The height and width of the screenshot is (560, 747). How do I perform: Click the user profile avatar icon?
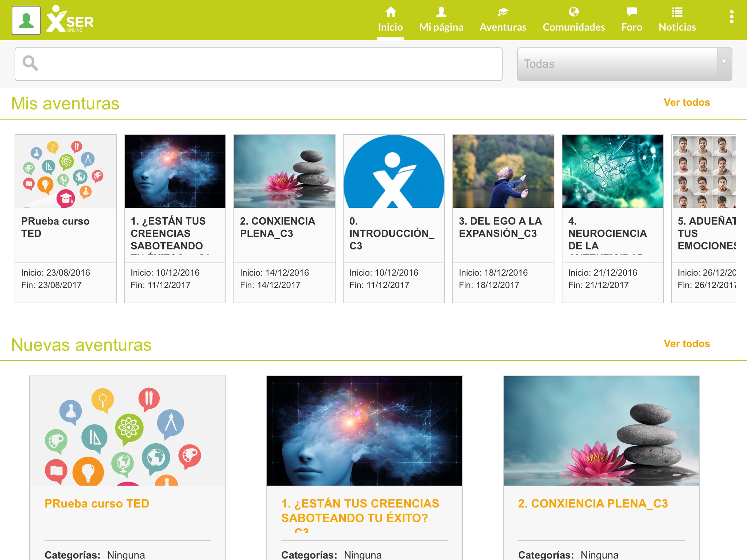[x=26, y=20]
